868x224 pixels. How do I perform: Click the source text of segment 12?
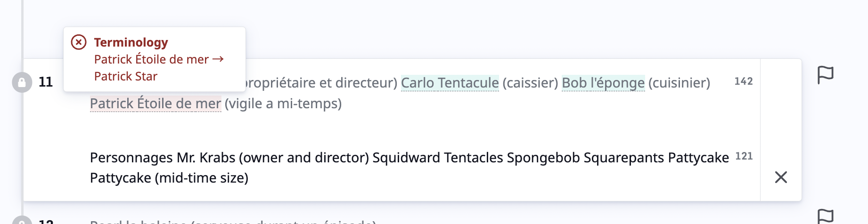233,221
